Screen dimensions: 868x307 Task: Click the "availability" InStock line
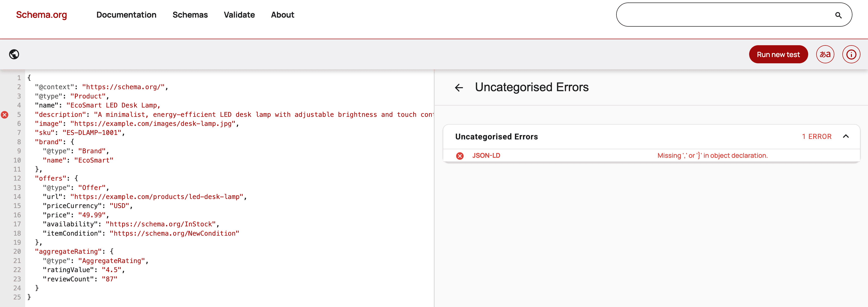[x=131, y=224]
